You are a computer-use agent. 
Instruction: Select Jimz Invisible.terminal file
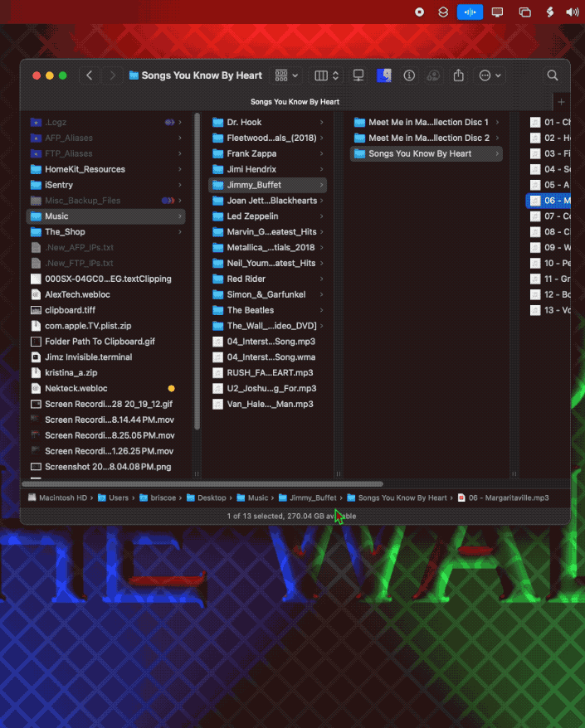click(105, 357)
